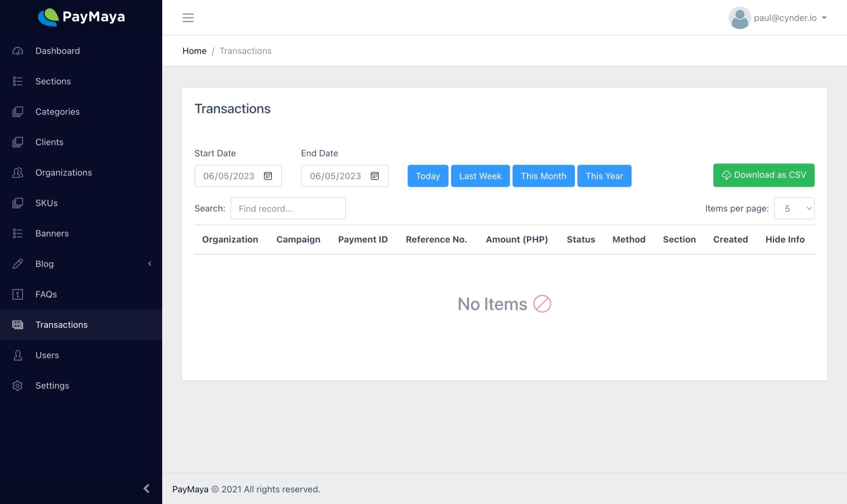This screenshot has height=504, width=847.
Task: Click the Clients stacked-pages icon
Action: coord(17,142)
